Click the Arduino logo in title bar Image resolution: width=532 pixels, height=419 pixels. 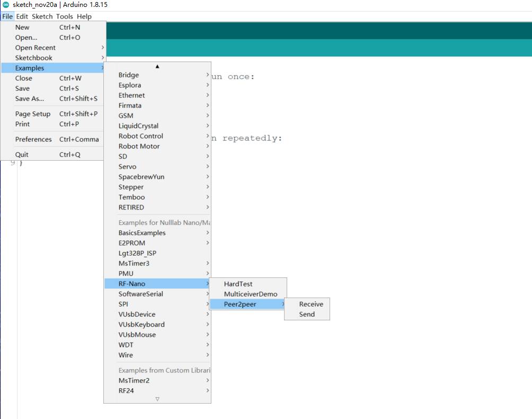(6, 4)
